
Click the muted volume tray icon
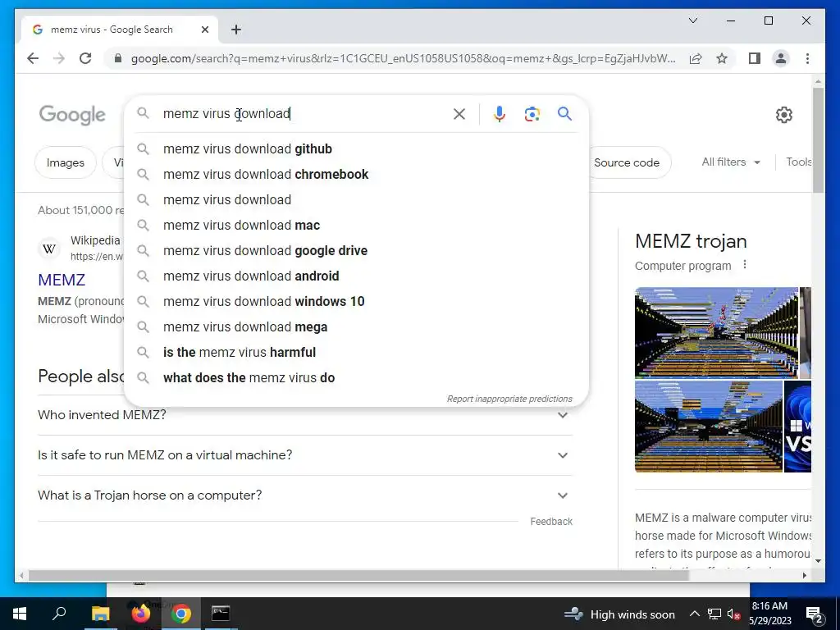pyautogui.click(x=734, y=614)
